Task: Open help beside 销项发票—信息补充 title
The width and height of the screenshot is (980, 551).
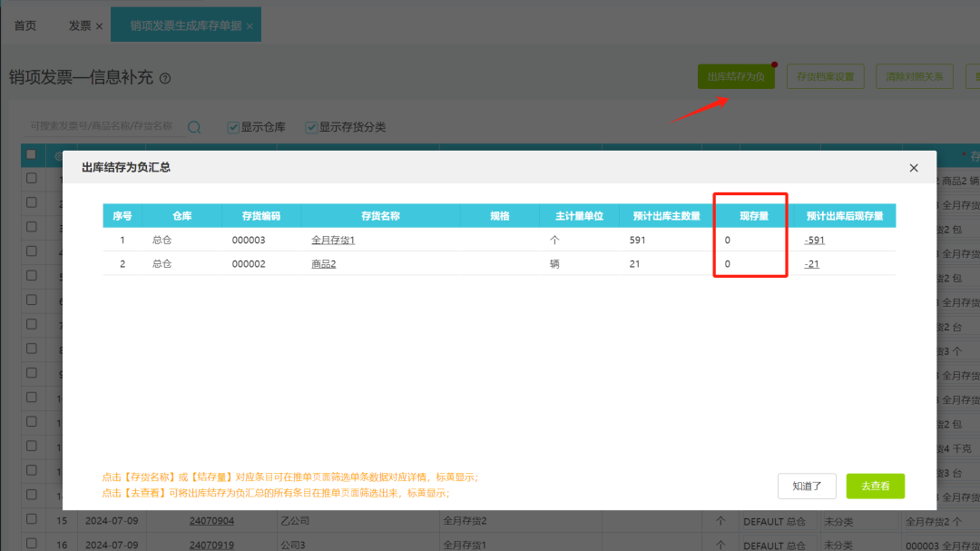Action: 164,78
